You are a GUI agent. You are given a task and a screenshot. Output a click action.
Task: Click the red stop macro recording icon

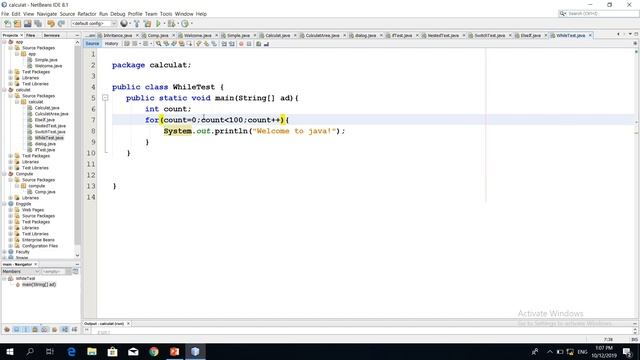[x=241, y=44]
